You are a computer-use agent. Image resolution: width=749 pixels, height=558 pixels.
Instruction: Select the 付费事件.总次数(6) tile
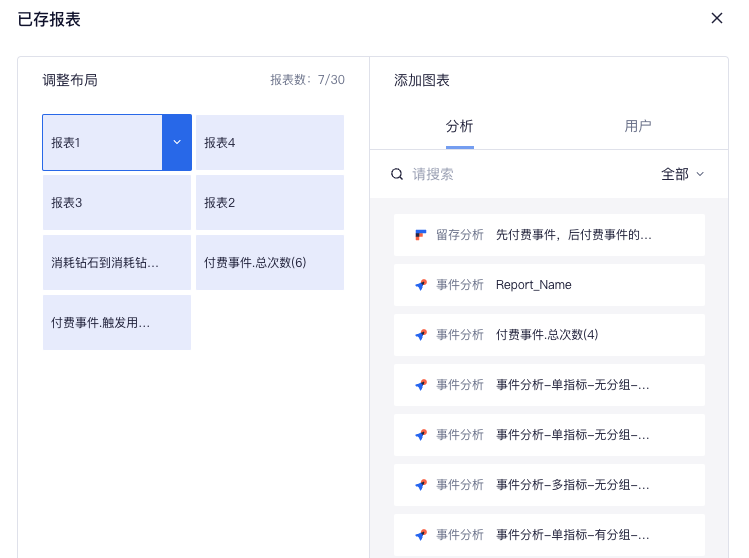click(x=270, y=263)
